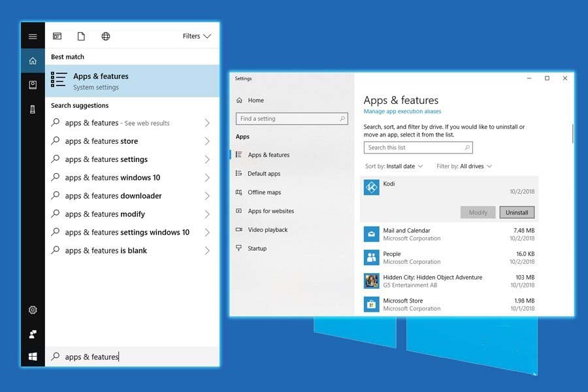
Task: Click the apps & features search box
Action: coord(133,357)
